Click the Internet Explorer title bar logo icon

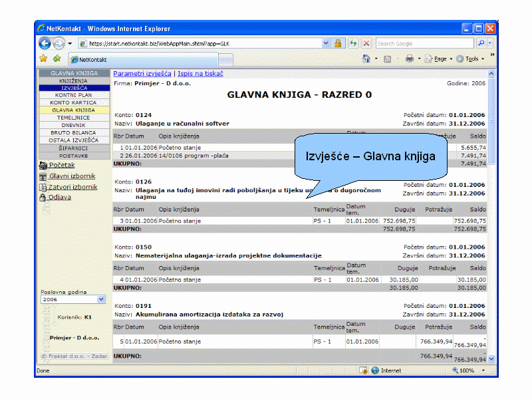pos(41,28)
